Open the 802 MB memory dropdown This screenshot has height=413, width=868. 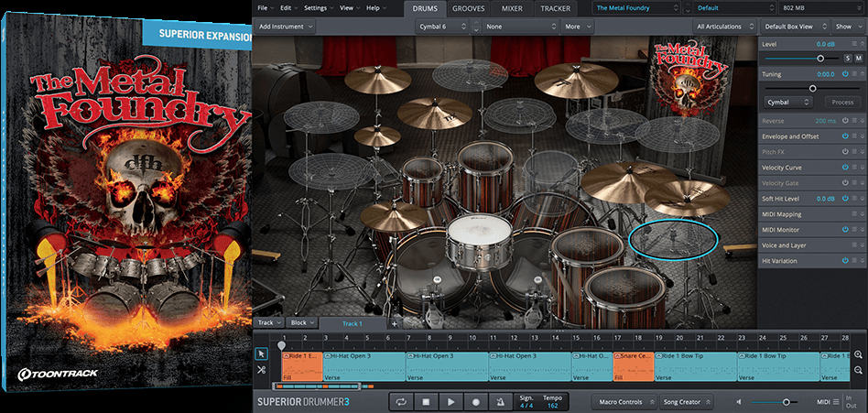tap(821, 8)
